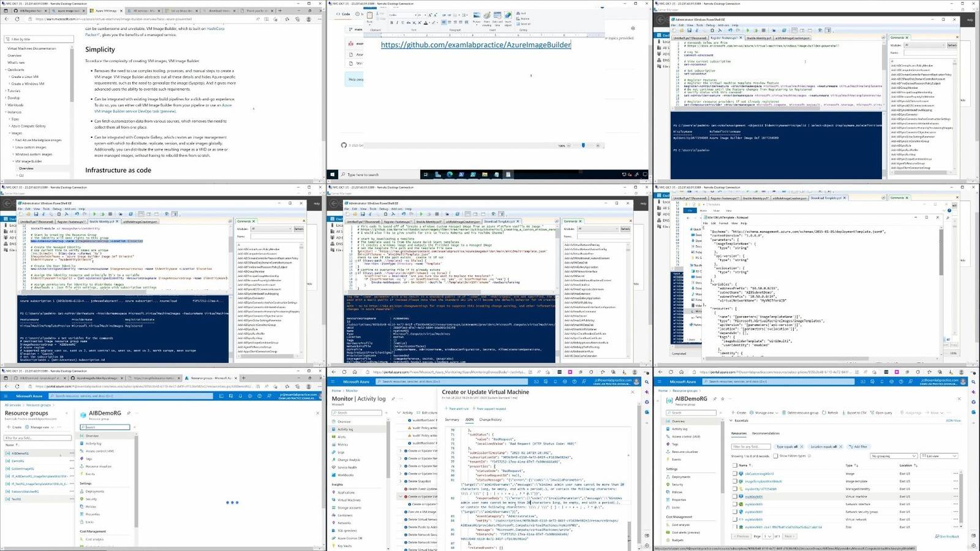
Task: Click Refresh on the AIBDemoRG resources toolbar
Action: (831, 412)
